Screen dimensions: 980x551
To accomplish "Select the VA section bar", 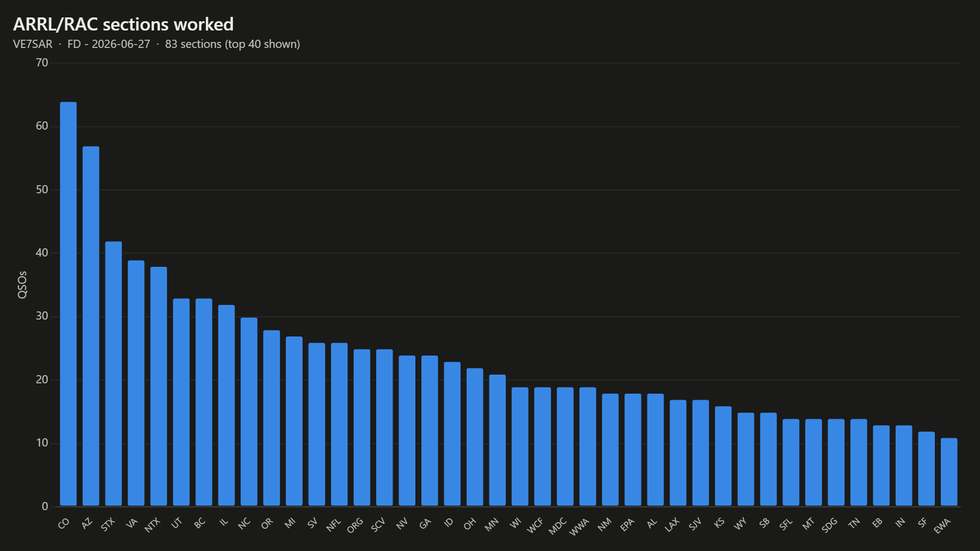I will tap(136, 383).
